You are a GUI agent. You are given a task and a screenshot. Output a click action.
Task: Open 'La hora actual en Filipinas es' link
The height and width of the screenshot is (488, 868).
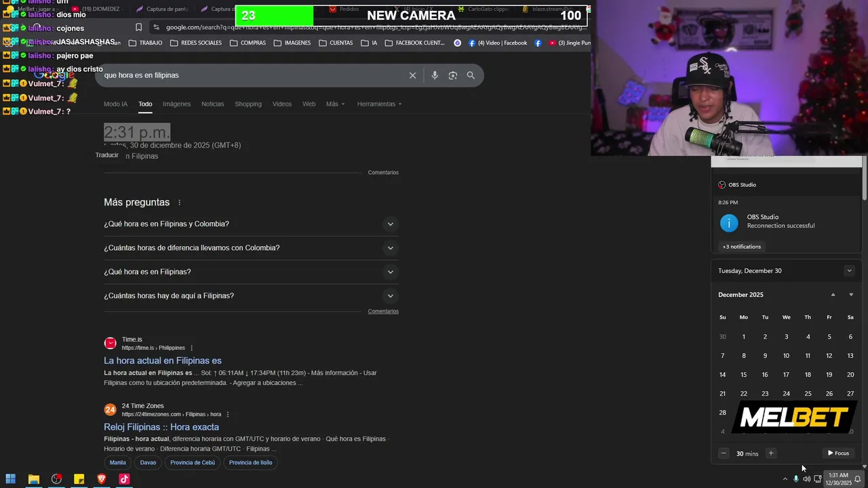pyautogui.click(x=163, y=361)
